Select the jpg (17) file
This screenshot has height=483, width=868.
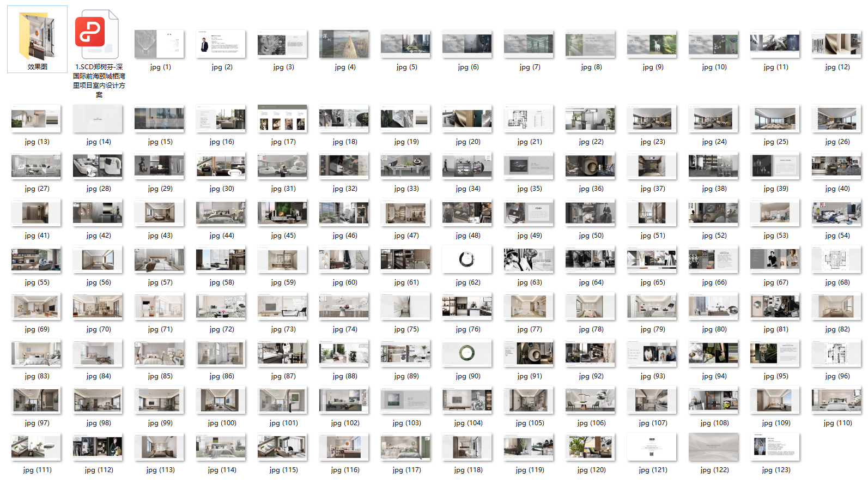[x=283, y=119]
